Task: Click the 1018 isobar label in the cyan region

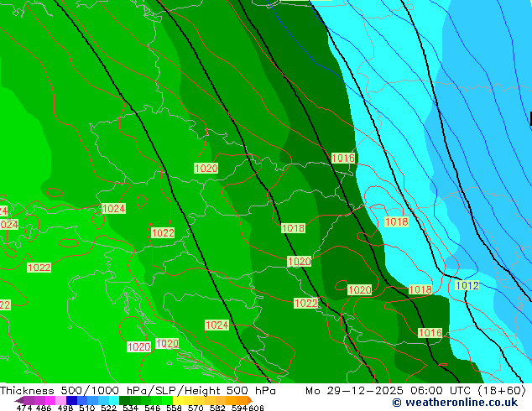Action: click(396, 221)
